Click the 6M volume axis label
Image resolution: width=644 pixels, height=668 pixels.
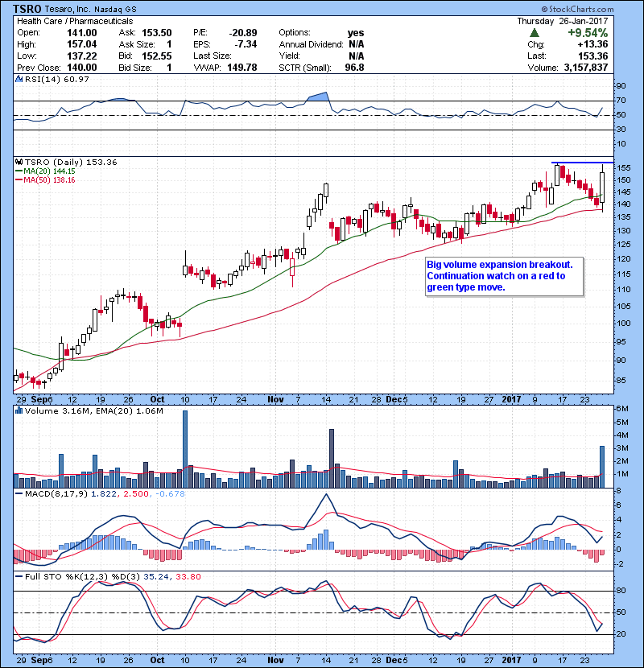click(622, 409)
